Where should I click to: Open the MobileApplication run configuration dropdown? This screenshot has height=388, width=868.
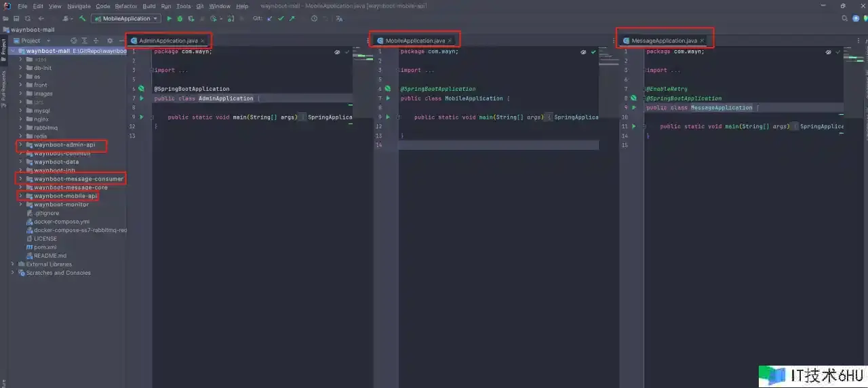coord(126,18)
